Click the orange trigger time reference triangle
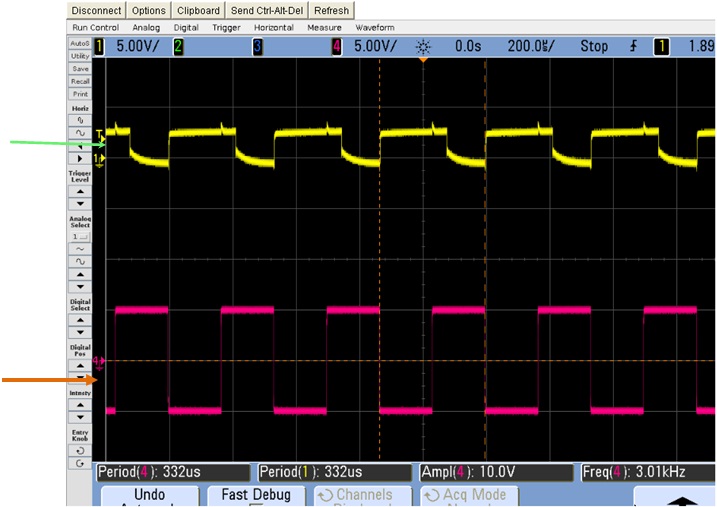 coord(423,60)
